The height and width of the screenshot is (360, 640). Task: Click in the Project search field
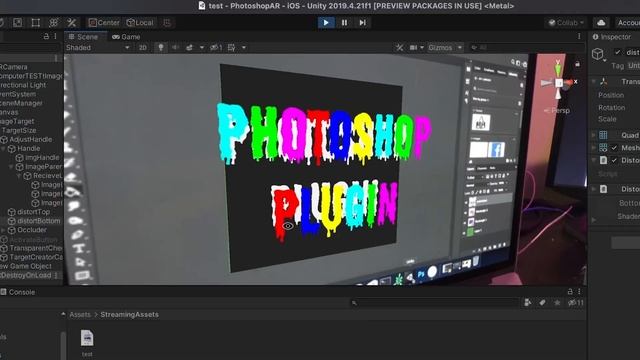(x=435, y=302)
